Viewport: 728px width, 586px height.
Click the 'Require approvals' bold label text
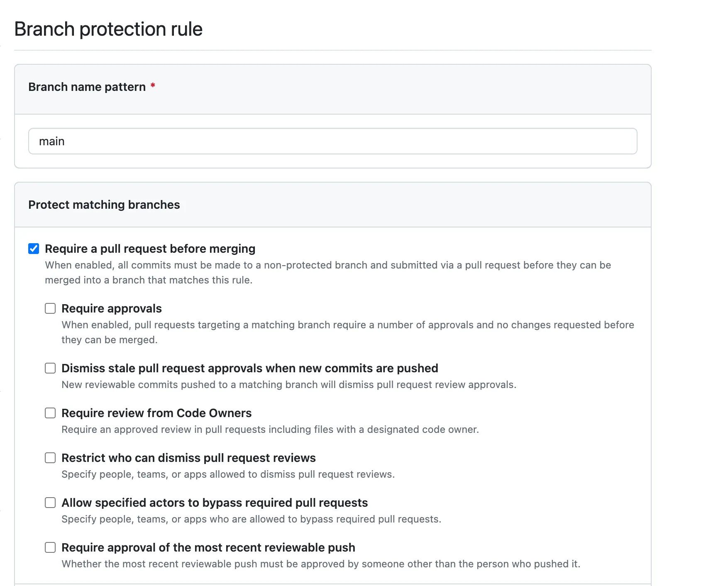(x=111, y=308)
